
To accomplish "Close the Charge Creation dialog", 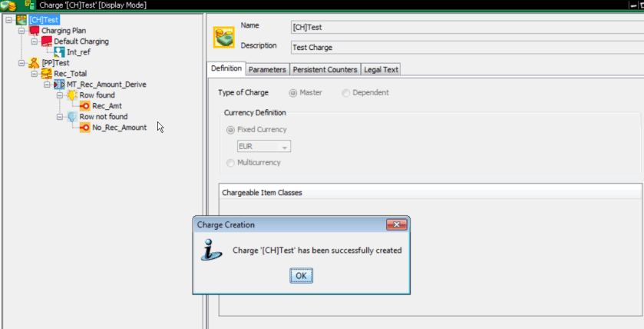I will pos(396,224).
